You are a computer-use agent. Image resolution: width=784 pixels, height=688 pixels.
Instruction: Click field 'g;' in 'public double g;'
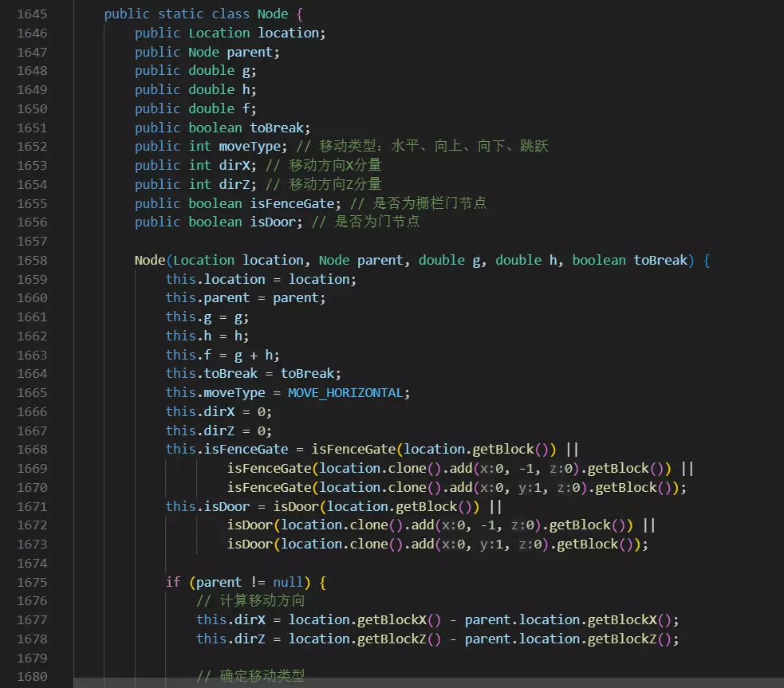tap(249, 71)
